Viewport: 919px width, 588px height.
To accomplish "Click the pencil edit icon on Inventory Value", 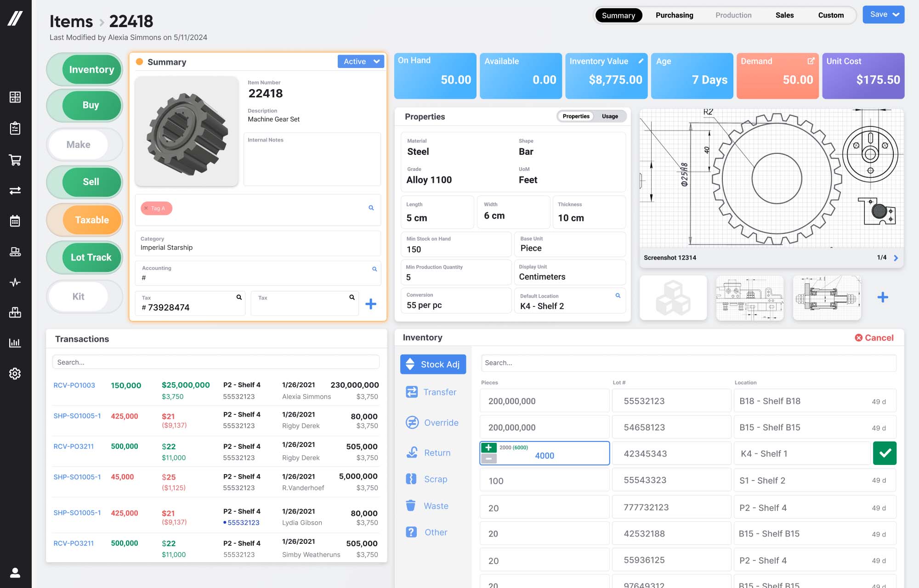I will 641,60.
